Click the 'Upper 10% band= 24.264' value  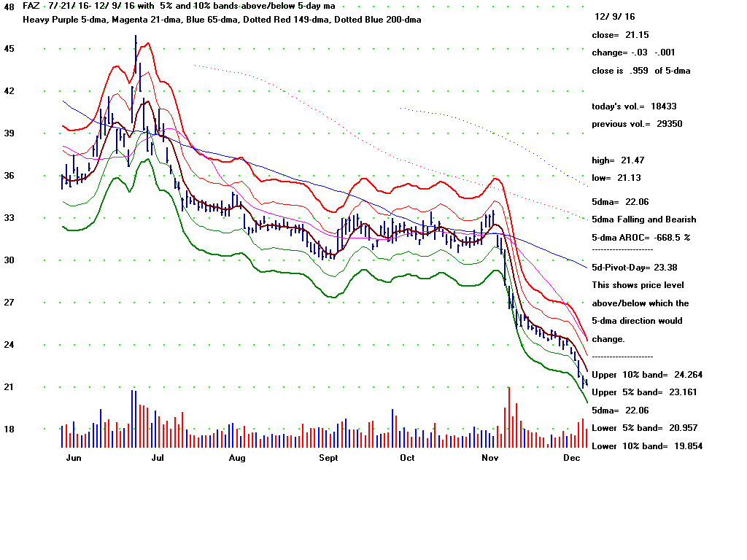(x=647, y=375)
